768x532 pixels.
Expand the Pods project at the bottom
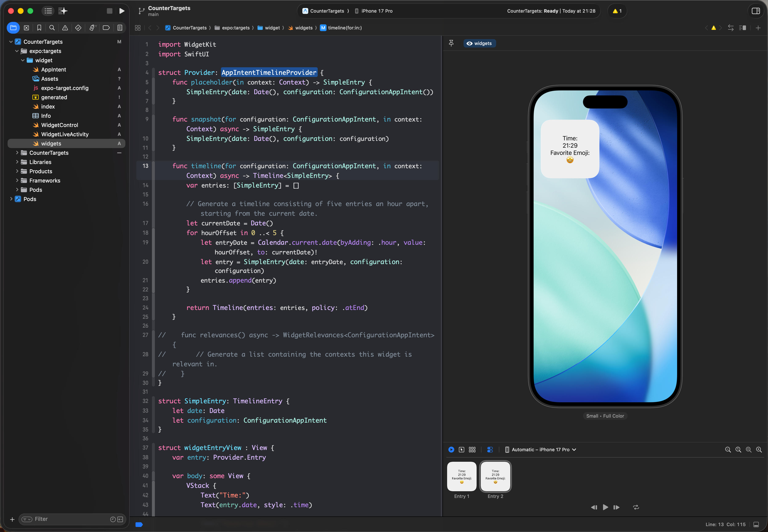pyautogui.click(x=12, y=199)
